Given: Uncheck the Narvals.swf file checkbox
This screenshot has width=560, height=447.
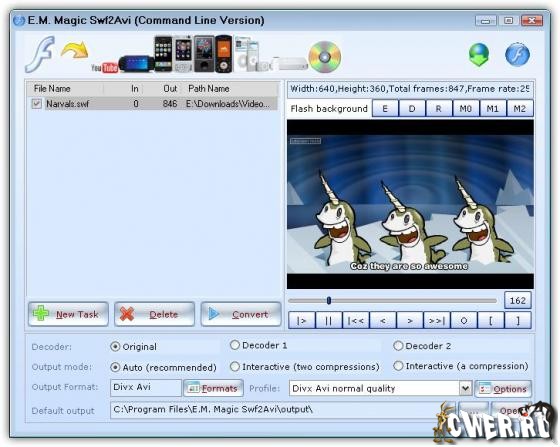Looking at the screenshot, I should [x=36, y=104].
